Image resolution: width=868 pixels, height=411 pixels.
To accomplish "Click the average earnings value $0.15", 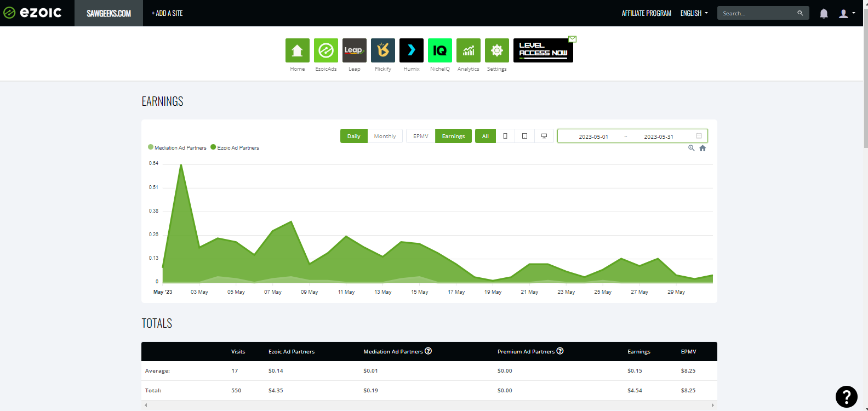I will [x=635, y=371].
